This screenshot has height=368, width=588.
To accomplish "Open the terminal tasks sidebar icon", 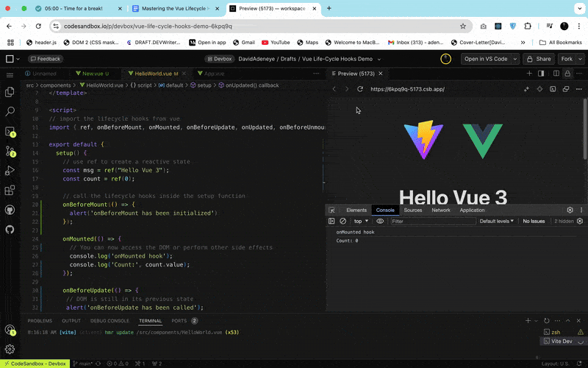I will click(x=10, y=132).
